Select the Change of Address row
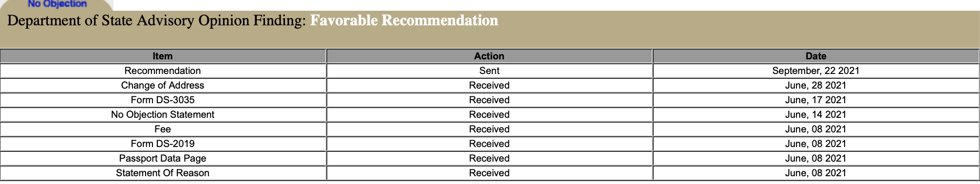Screen dimensions: 980x184 (490, 85)
